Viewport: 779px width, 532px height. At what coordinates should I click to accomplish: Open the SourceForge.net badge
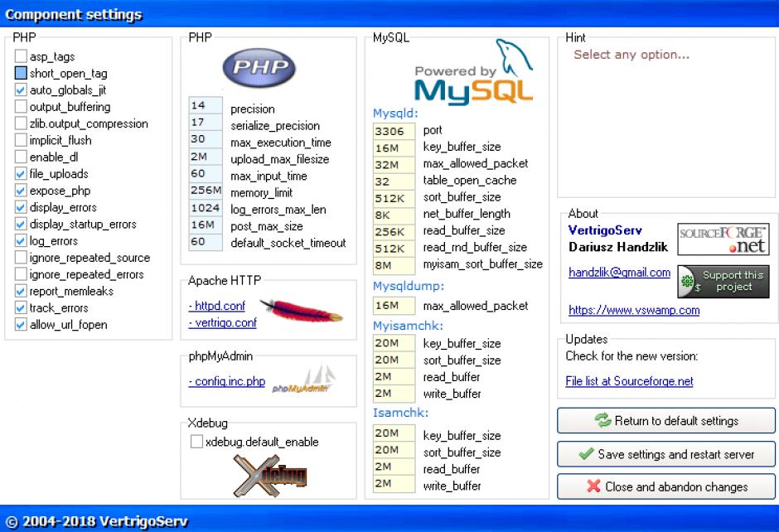click(x=723, y=239)
